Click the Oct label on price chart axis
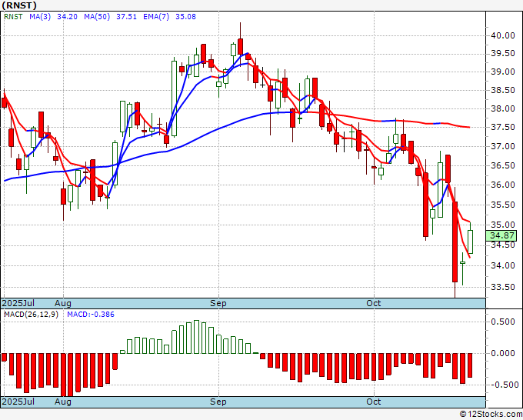This screenshot has width=523, height=420. pyautogui.click(x=374, y=303)
